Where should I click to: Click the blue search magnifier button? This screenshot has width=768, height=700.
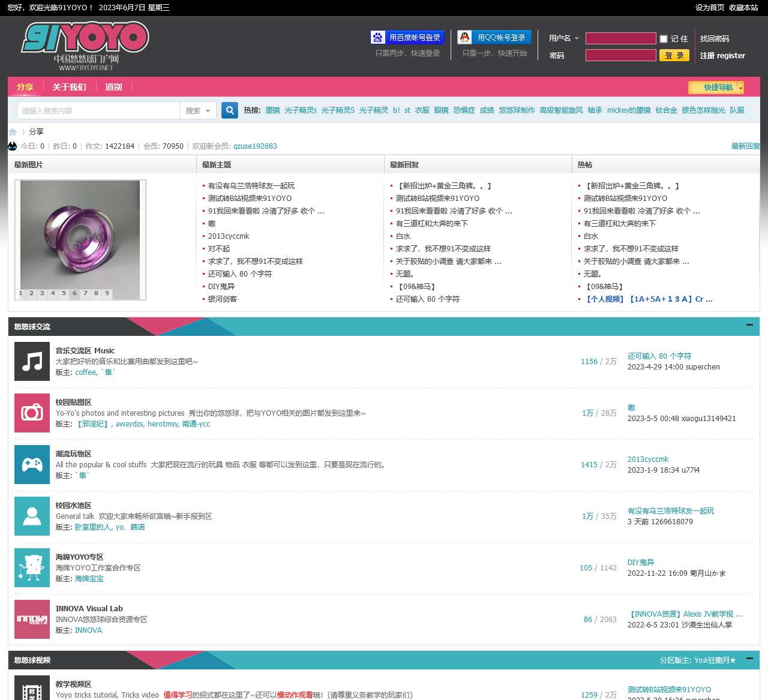(230, 110)
